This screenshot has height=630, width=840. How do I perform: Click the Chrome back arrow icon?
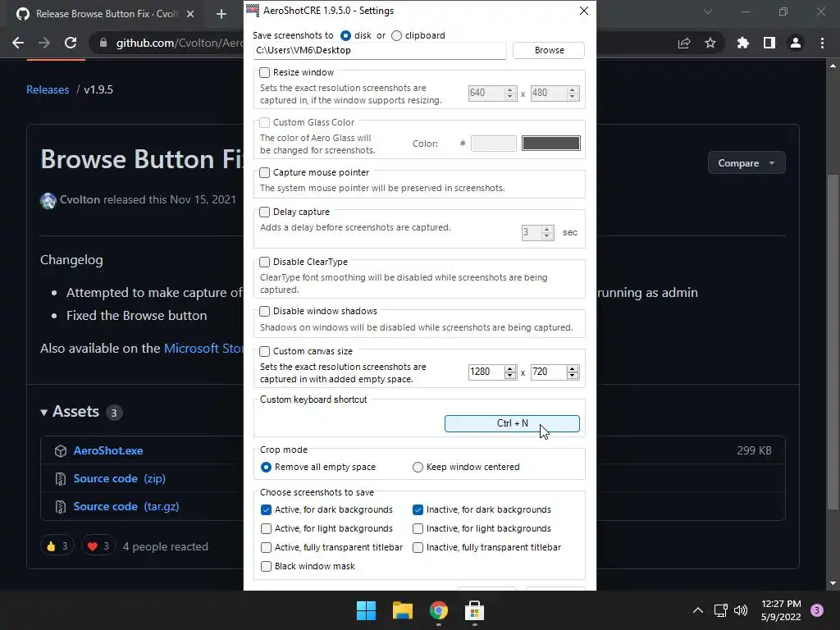[18, 43]
